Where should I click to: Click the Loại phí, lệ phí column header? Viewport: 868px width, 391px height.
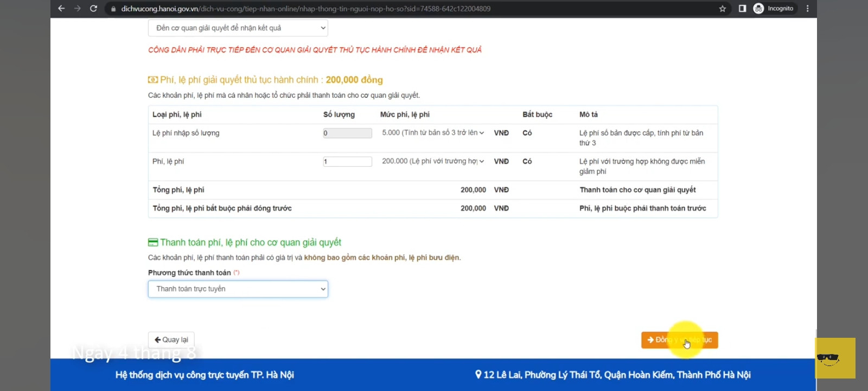point(177,115)
